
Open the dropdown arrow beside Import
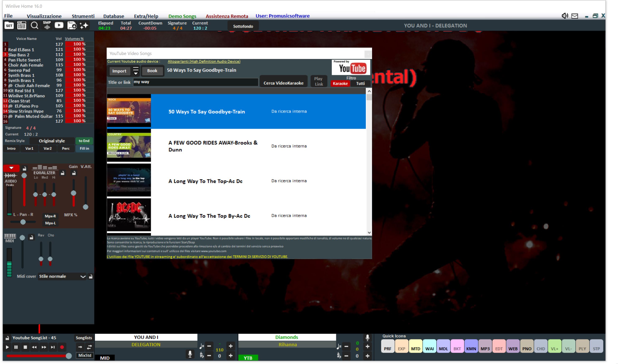[136, 71]
